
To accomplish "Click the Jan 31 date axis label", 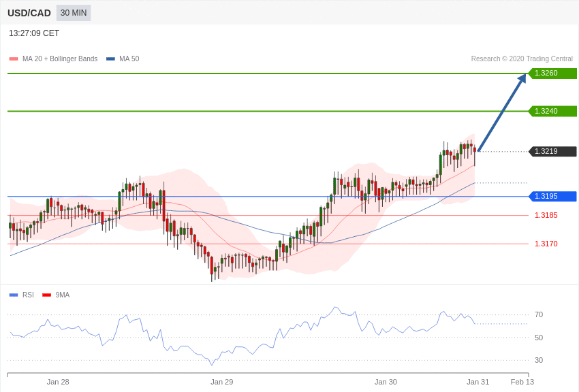I will point(478,382).
